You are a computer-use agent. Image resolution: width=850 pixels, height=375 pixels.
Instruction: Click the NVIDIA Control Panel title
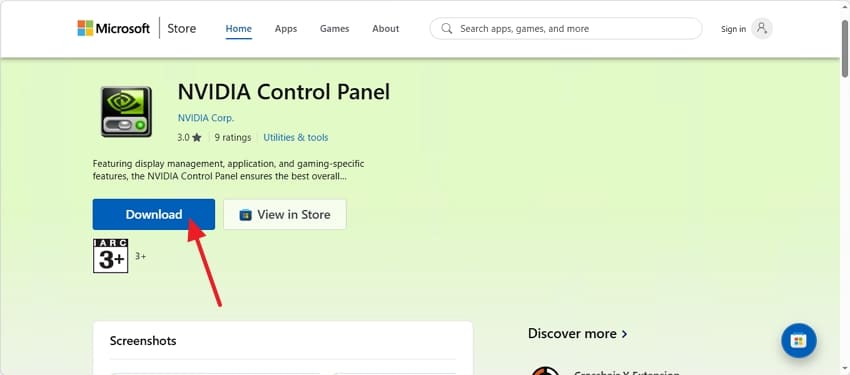tap(284, 92)
